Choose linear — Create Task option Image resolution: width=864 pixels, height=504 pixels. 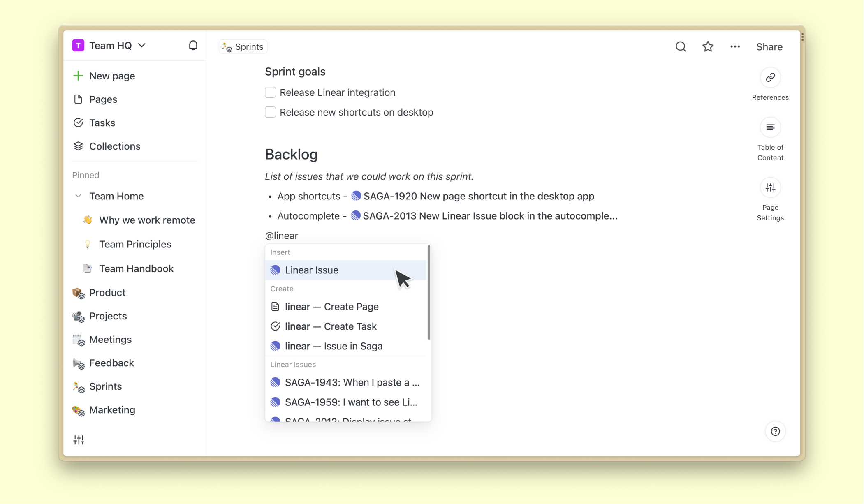(330, 326)
